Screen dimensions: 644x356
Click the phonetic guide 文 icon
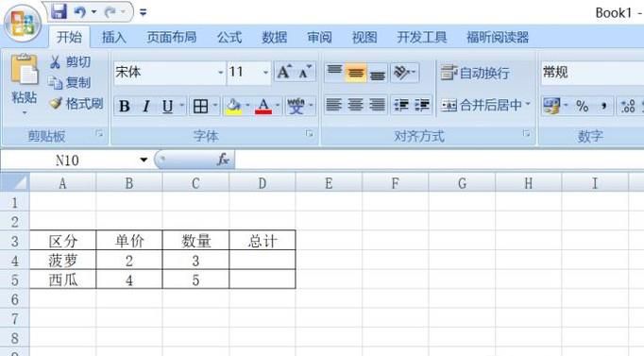pos(296,107)
